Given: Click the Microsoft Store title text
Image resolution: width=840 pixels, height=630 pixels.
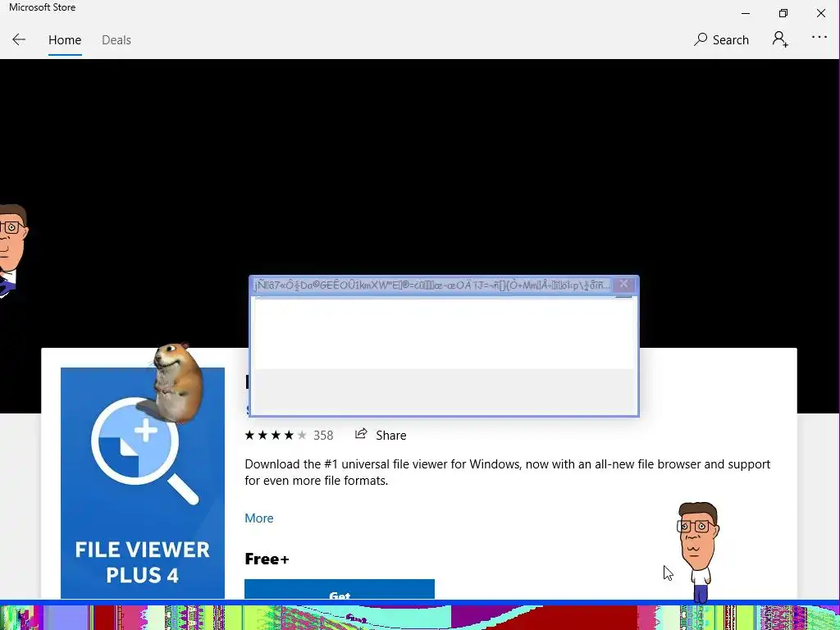Looking at the screenshot, I should coord(43,7).
